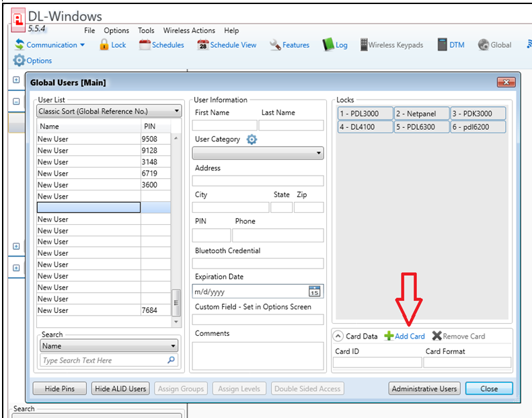Open the Options gear in toolbar
This screenshot has width=532, height=418.
(19, 61)
